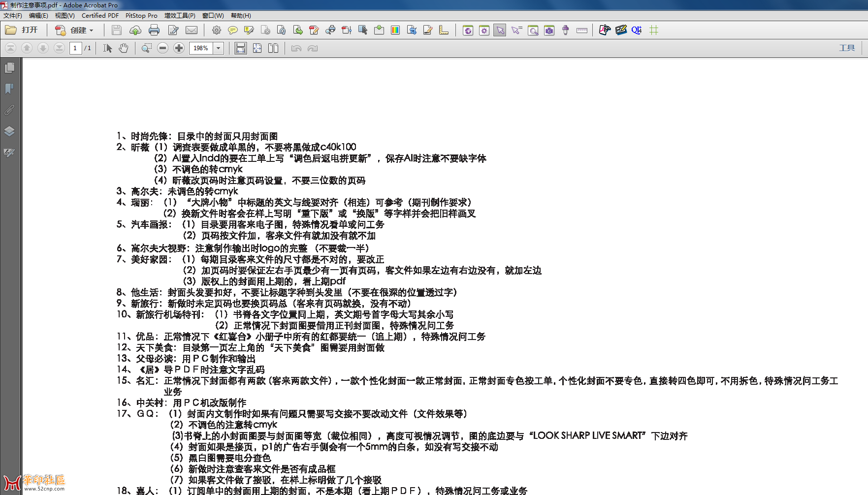Click the Undo arrow

pos(296,48)
